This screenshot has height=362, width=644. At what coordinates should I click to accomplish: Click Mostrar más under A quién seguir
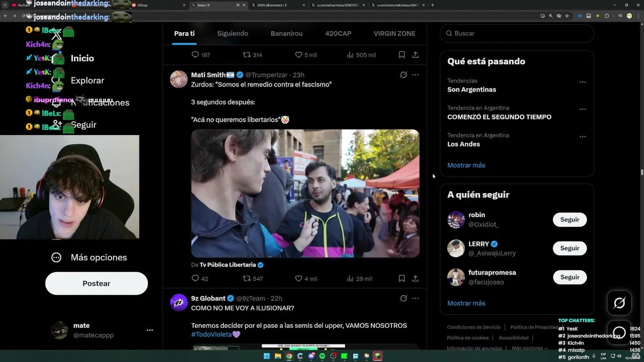466,303
